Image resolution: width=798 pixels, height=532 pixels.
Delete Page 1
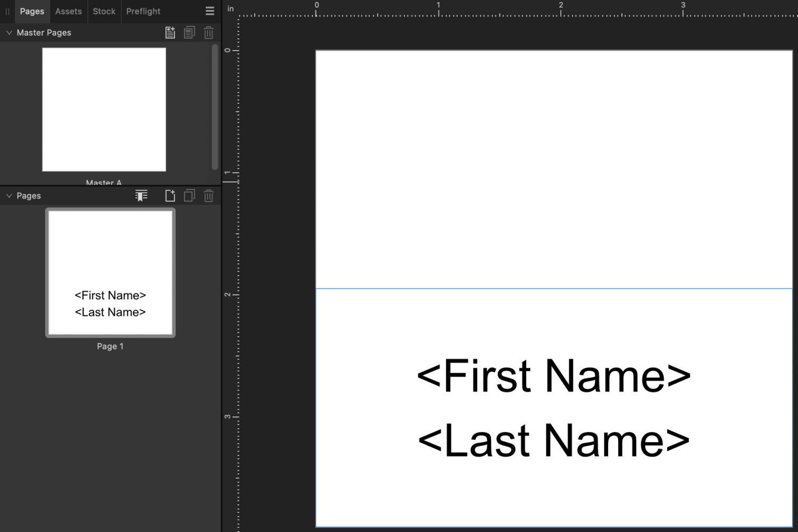point(208,195)
